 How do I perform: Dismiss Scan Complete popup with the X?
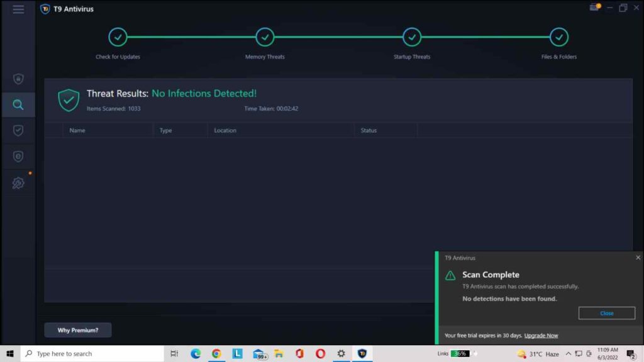click(638, 258)
